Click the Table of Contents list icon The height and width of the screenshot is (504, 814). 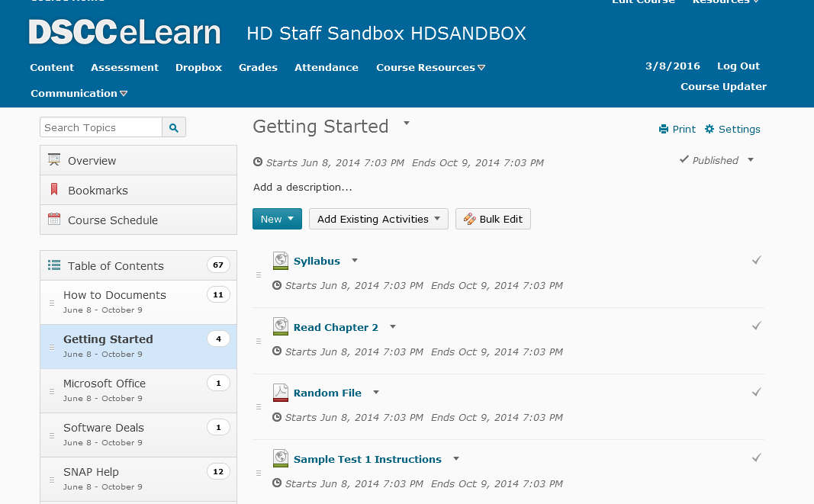(x=54, y=265)
